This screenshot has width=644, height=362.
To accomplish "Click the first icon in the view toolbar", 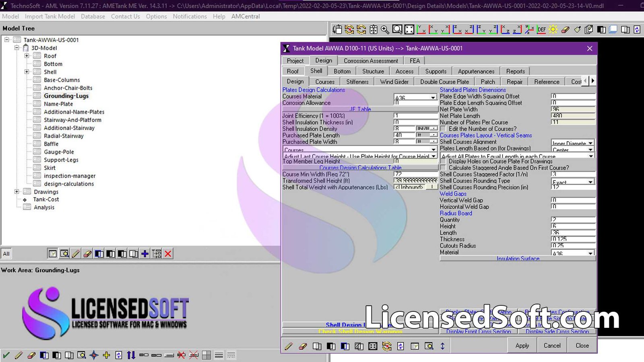I will [x=337, y=29].
